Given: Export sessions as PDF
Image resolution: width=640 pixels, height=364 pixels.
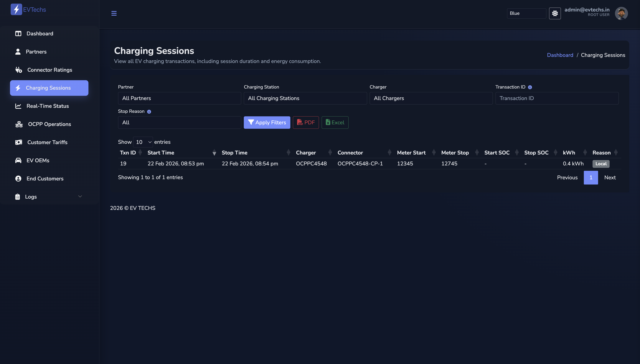Looking at the screenshot, I should point(306,122).
